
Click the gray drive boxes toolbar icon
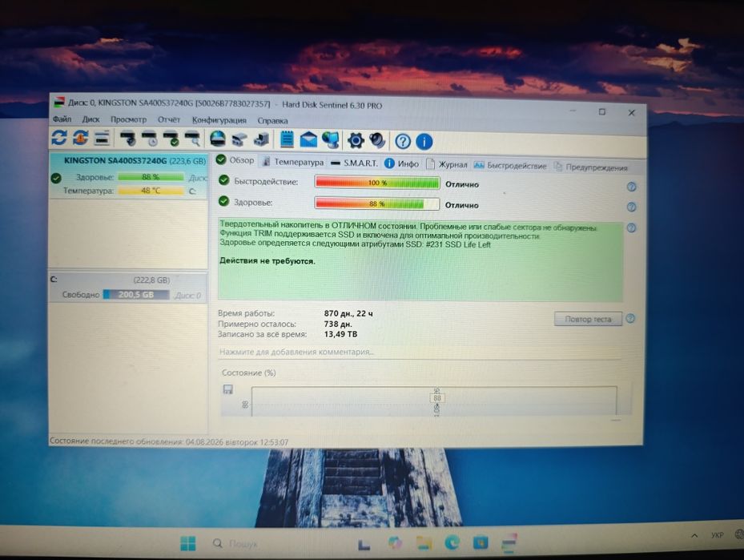(x=239, y=139)
